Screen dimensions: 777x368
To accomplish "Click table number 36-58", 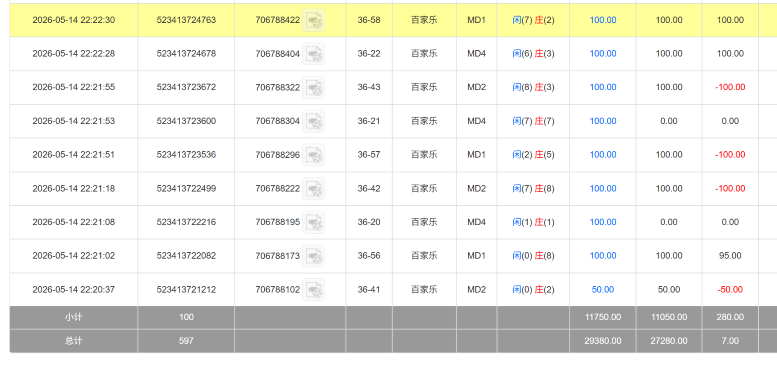I will point(369,20).
